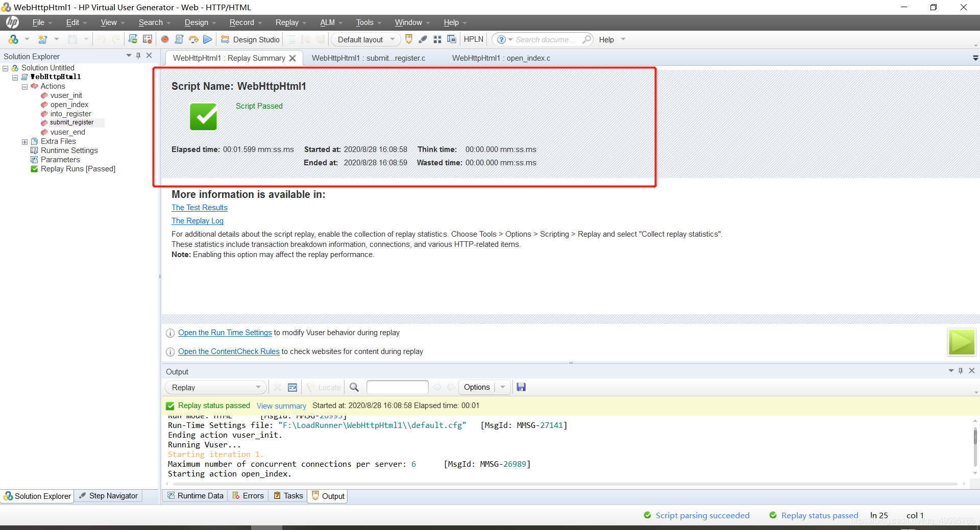The height and width of the screenshot is (530, 980).
Task: Close the Replay Summary tab
Action: 292,58
